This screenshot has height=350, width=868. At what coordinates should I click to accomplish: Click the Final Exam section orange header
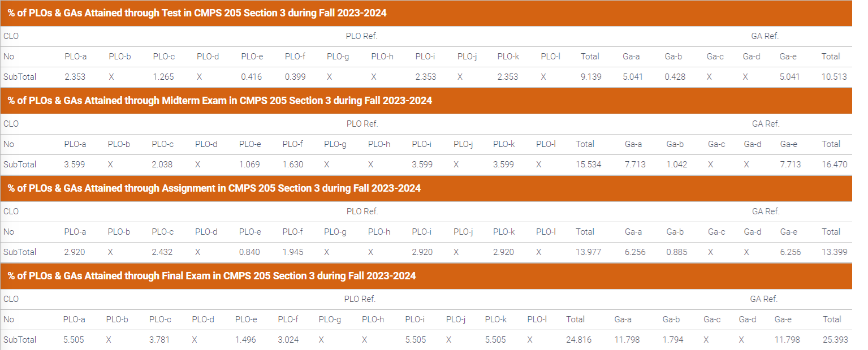point(212,276)
